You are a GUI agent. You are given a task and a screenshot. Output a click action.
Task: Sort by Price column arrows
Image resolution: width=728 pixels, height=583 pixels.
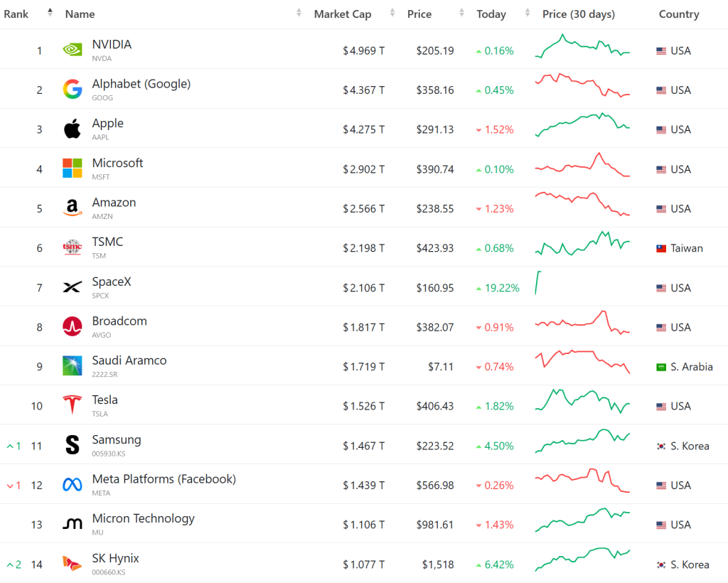point(461,13)
